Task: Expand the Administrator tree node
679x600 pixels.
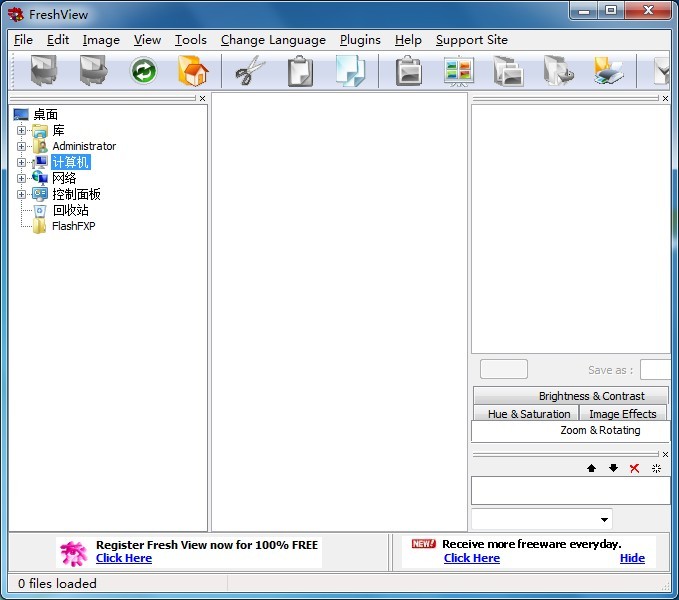Action: click(x=21, y=146)
